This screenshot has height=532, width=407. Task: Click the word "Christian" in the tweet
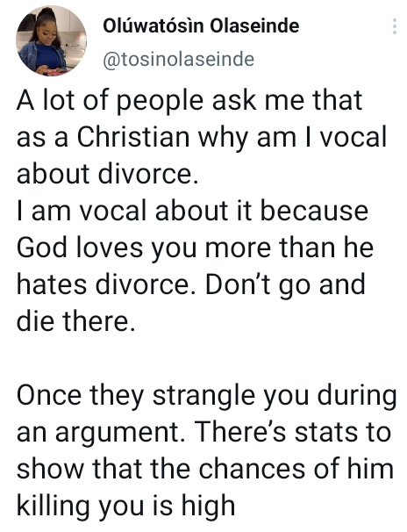[132, 137]
